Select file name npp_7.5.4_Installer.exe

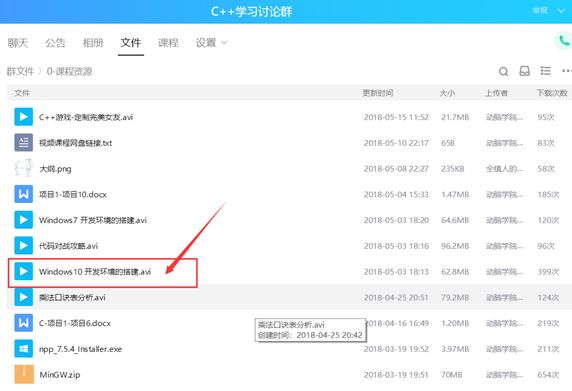(81, 349)
